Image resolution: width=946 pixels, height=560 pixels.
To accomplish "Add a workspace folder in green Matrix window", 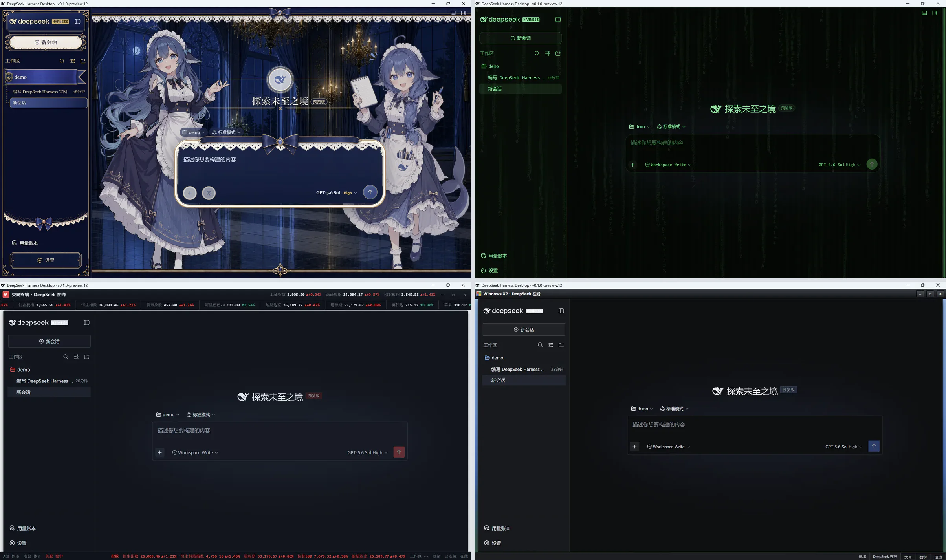I will pos(558,53).
